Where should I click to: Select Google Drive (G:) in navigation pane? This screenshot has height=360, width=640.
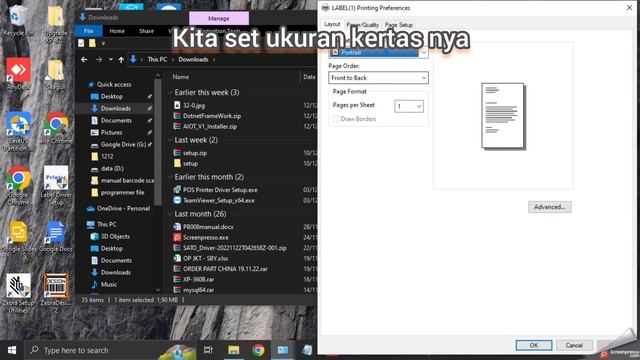[x=123, y=144]
